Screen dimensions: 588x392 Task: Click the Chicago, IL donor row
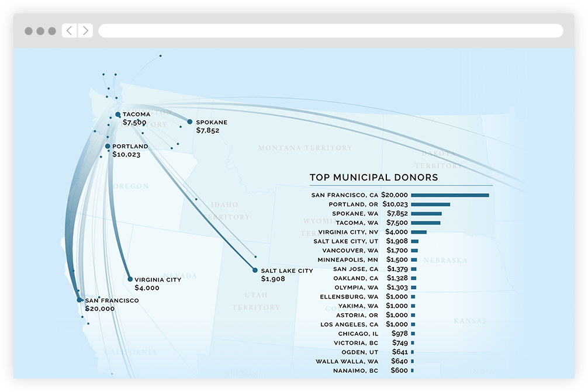376,334
